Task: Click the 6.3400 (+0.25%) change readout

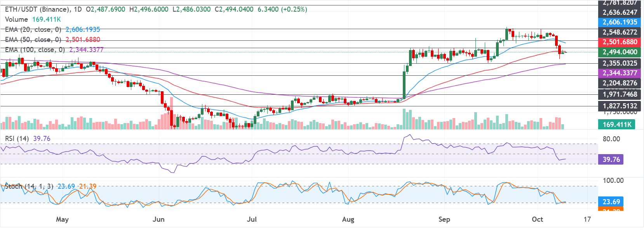Action: [282, 9]
